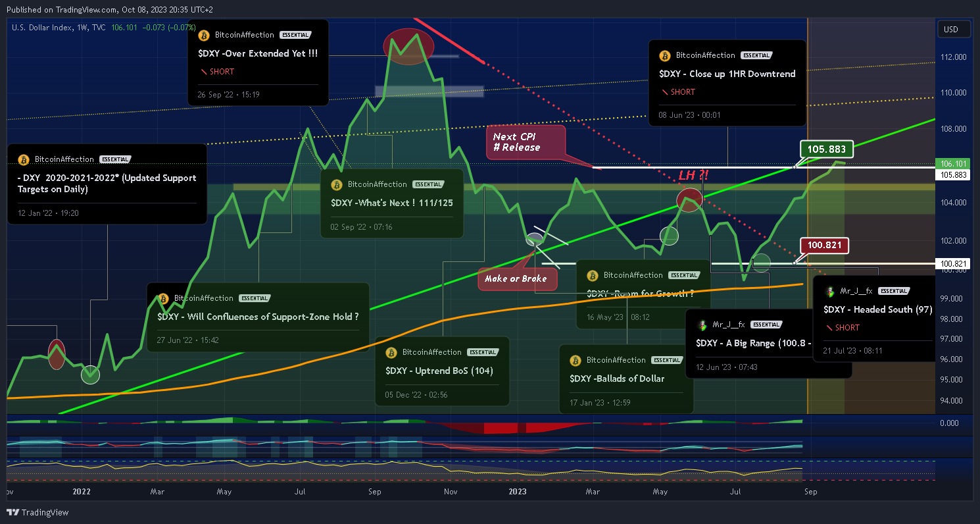Image resolution: width=980 pixels, height=524 pixels.
Task: Click the '2023' label on time axis
Action: pyautogui.click(x=518, y=492)
